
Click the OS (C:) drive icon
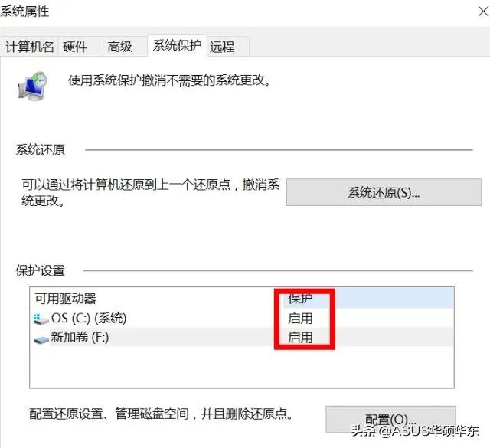coord(41,319)
